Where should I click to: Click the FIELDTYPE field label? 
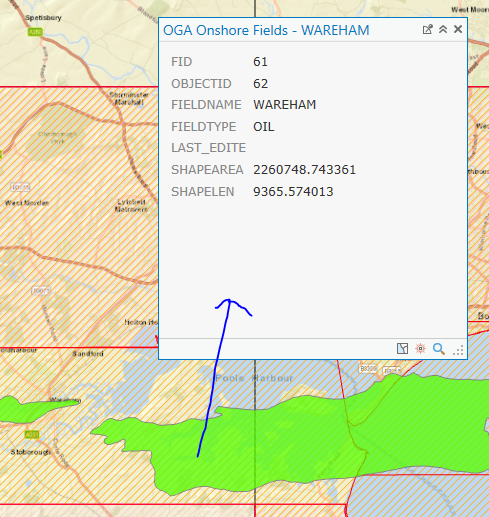click(204, 127)
